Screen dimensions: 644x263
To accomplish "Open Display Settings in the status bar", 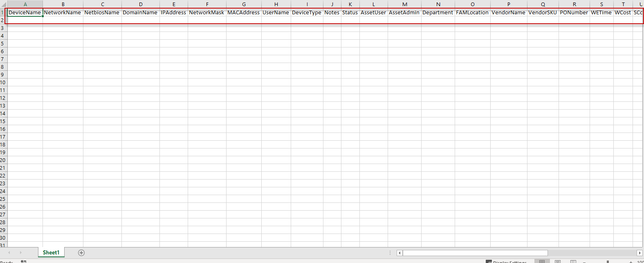I will click(x=506, y=262).
